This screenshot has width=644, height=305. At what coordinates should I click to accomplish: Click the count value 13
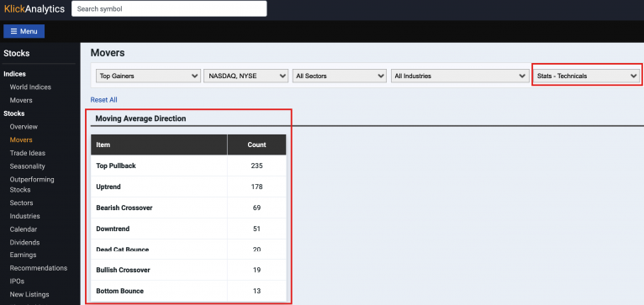click(256, 291)
